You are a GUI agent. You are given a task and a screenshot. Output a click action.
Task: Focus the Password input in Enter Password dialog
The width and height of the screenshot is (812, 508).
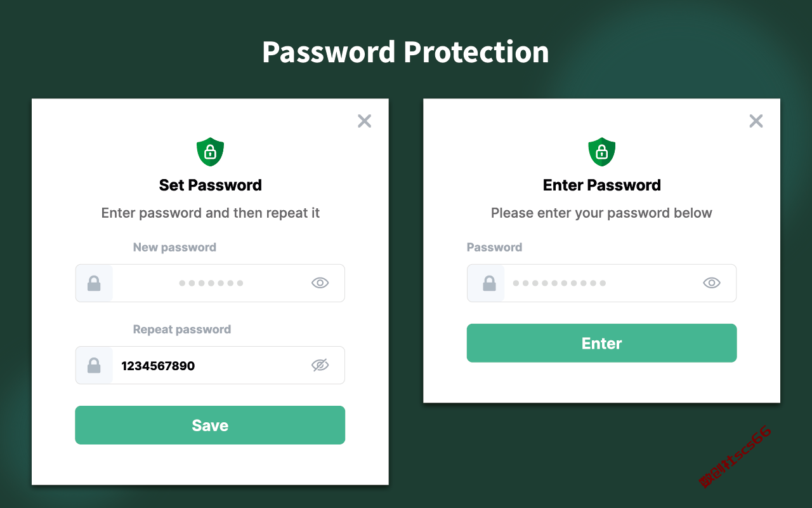click(x=601, y=283)
